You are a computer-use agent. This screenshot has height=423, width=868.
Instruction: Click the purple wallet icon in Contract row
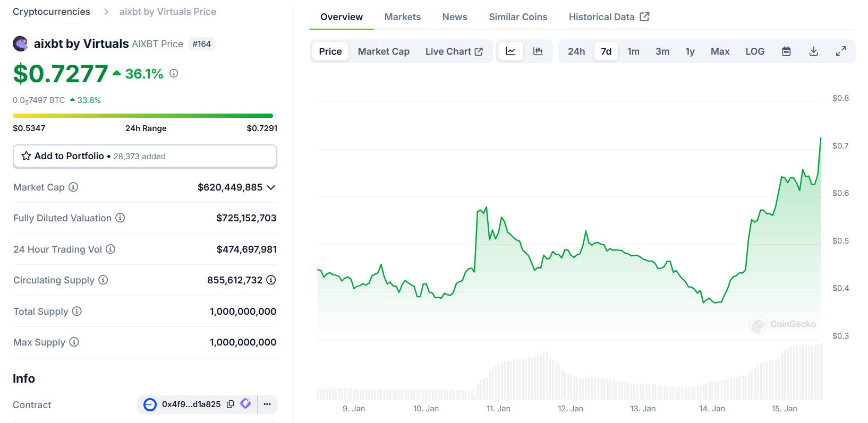(245, 404)
